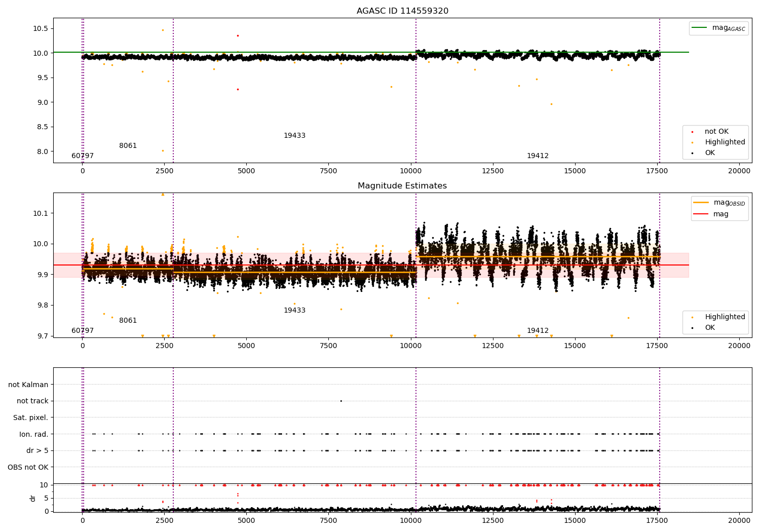The image size is (760, 532).
Task: Click the red 'mag' legend entry
Action: pyautogui.click(x=720, y=214)
